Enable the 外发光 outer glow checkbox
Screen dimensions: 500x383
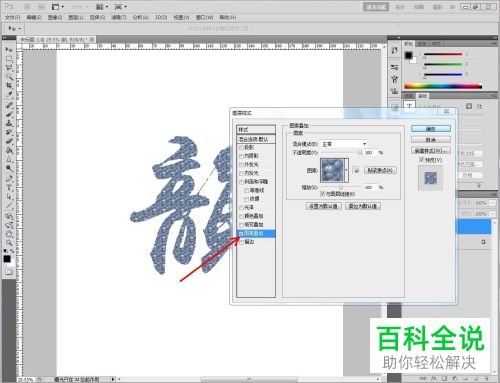pyautogui.click(x=241, y=165)
